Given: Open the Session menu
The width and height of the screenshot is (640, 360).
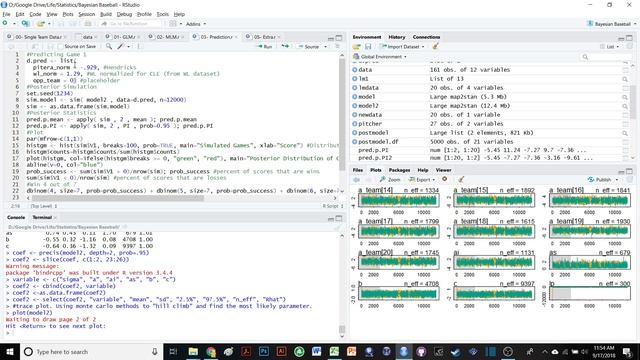Looking at the screenshot, I should click(87, 14).
